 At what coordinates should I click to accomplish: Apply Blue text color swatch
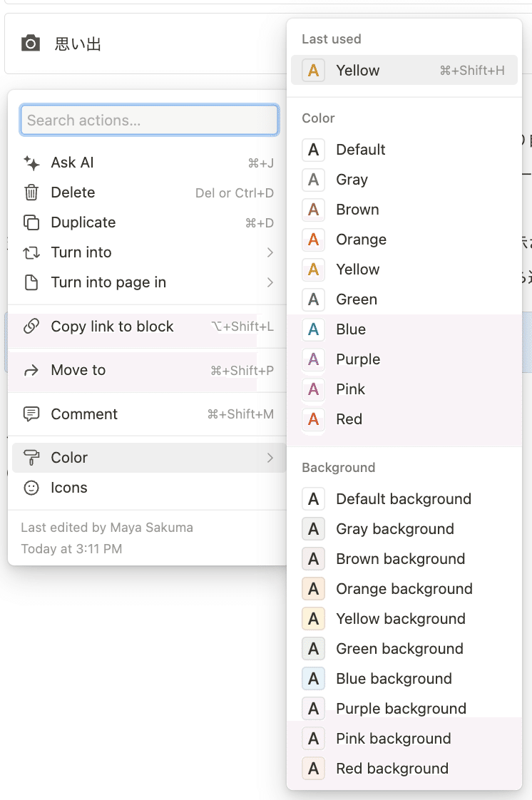coord(313,329)
